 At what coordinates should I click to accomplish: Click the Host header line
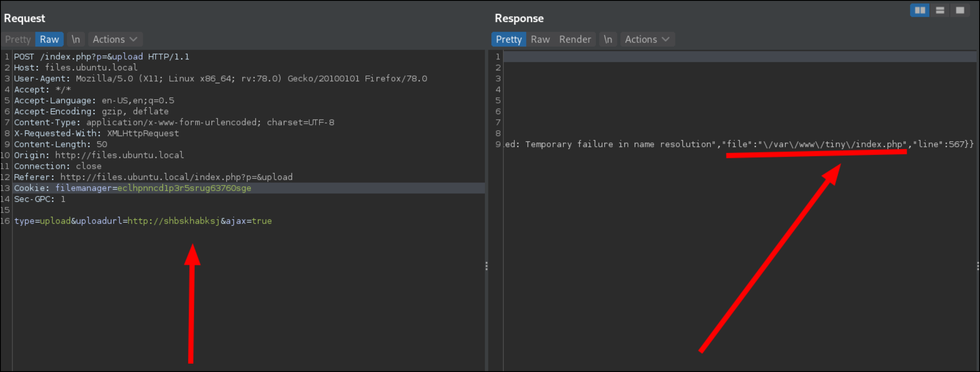point(76,68)
